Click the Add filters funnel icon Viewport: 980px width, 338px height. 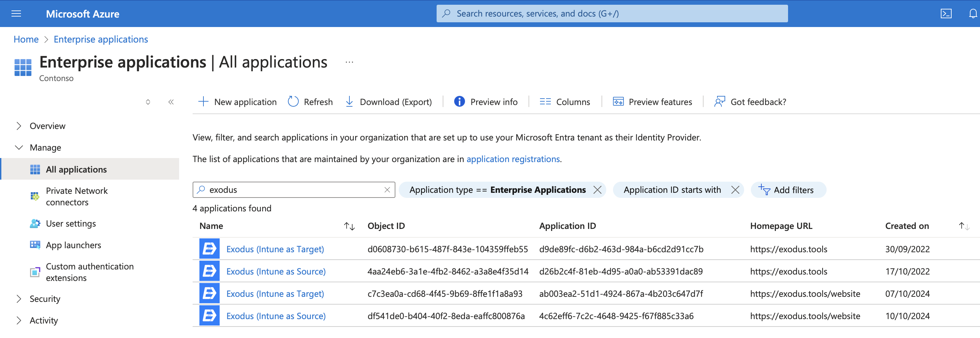click(x=764, y=190)
